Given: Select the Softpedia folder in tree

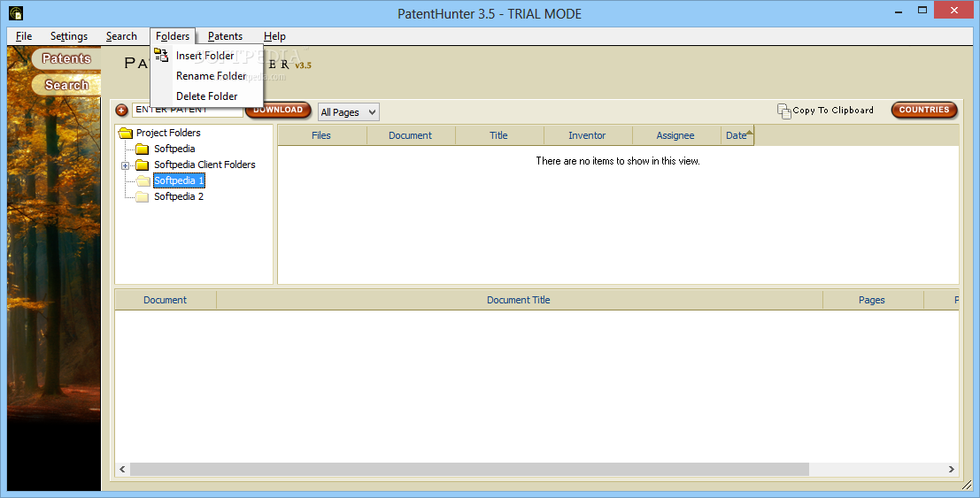Looking at the screenshot, I should (174, 149).
